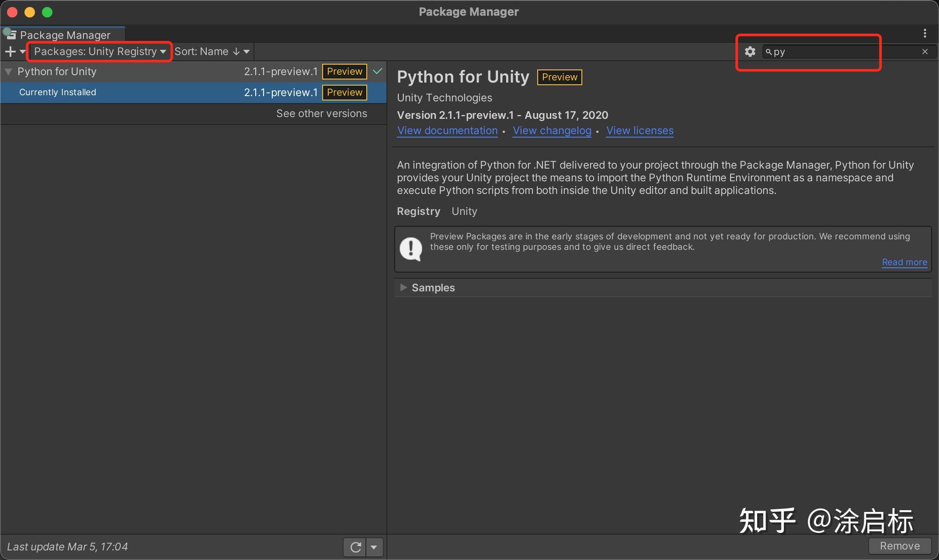
Task: Click the Remove button
Action: [x=899, y=546]
